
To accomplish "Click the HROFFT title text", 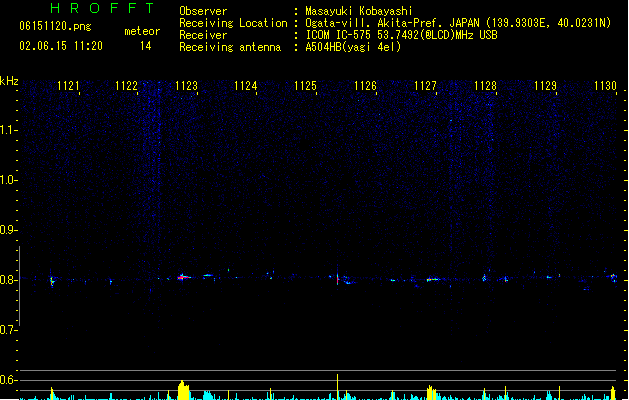I will coord(102,8).
